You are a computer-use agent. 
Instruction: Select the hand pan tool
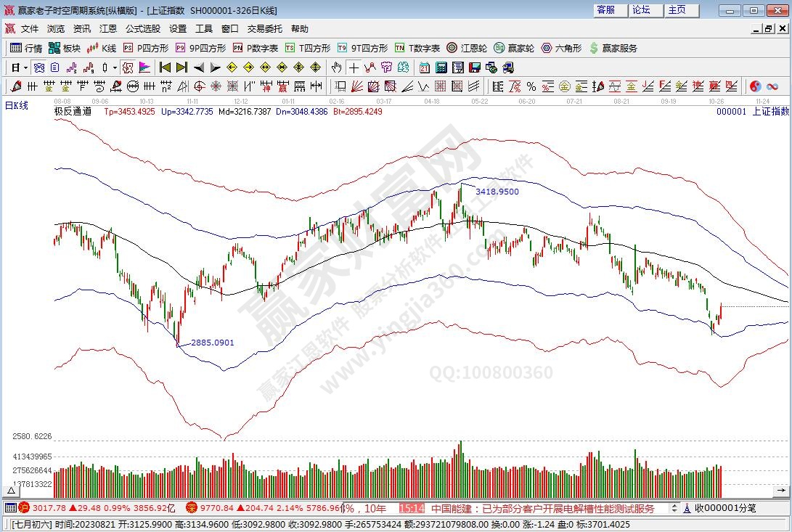coord(336,67)
